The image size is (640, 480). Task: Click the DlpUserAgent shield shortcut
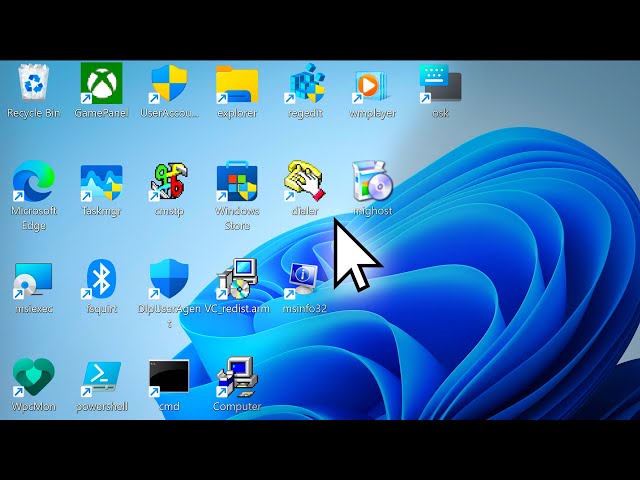(169, 279)
